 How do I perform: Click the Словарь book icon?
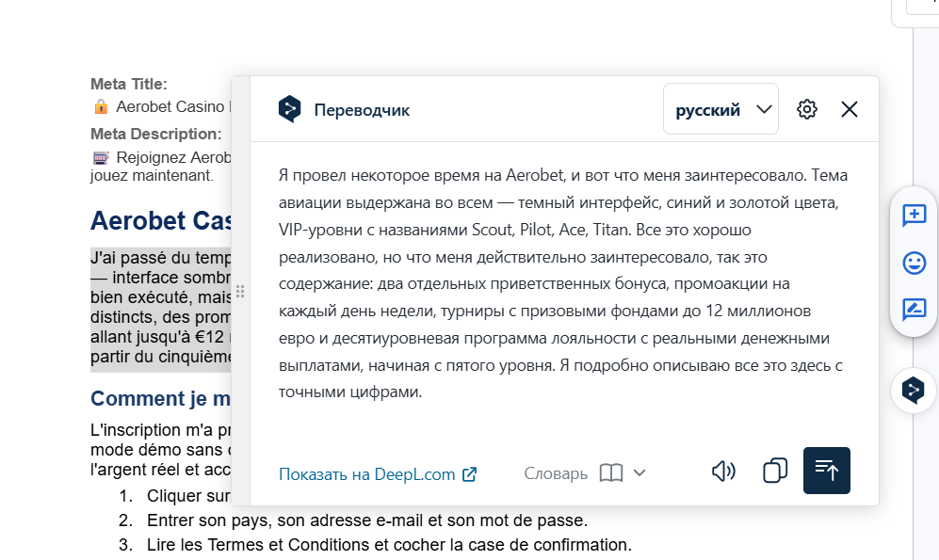tap(611, 473)
